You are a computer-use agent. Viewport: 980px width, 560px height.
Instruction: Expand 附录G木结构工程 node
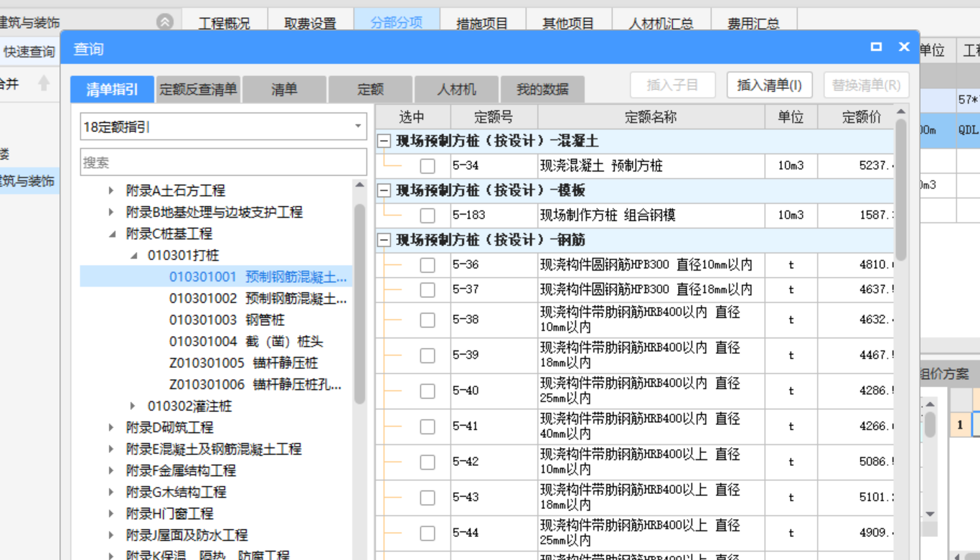point(111,493)
